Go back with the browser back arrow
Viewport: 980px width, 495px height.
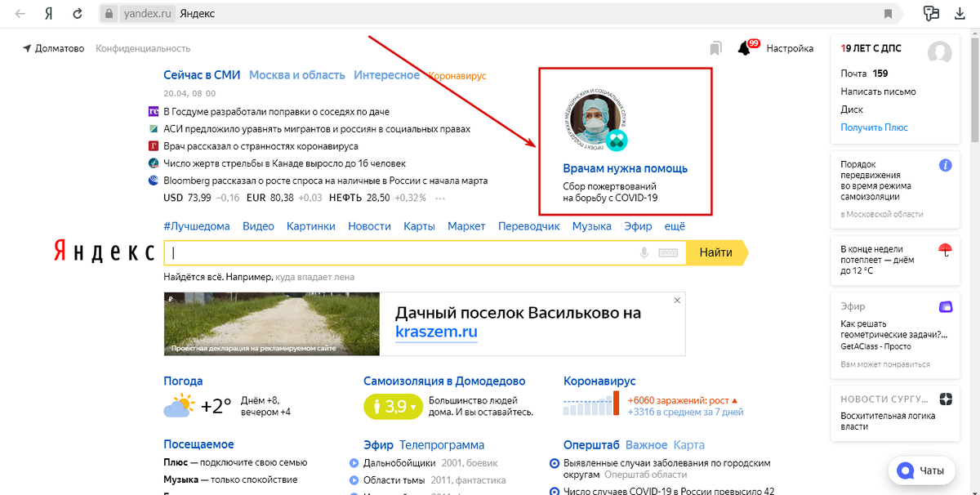[20, 14]
